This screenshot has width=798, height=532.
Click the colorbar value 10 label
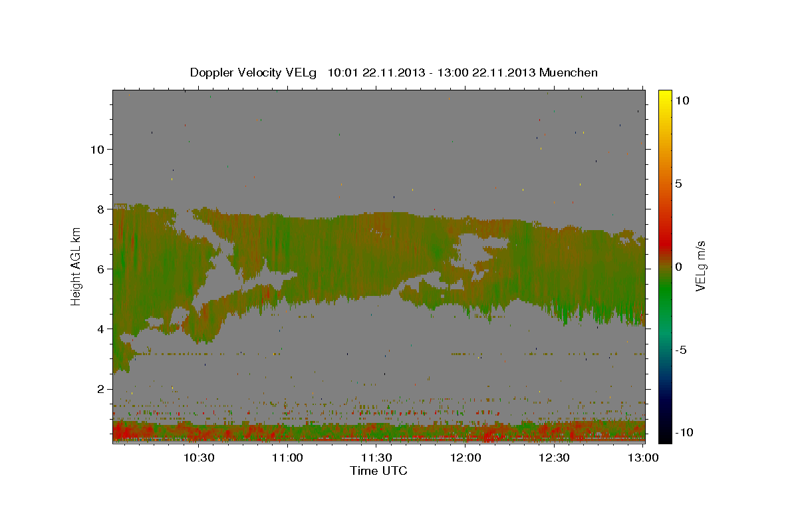[682, 100]
